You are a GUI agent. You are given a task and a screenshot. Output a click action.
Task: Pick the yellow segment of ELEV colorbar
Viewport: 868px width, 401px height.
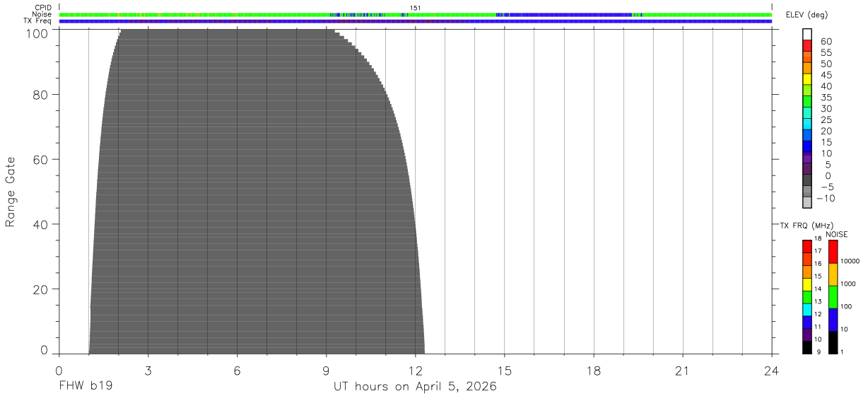[807, 79]
